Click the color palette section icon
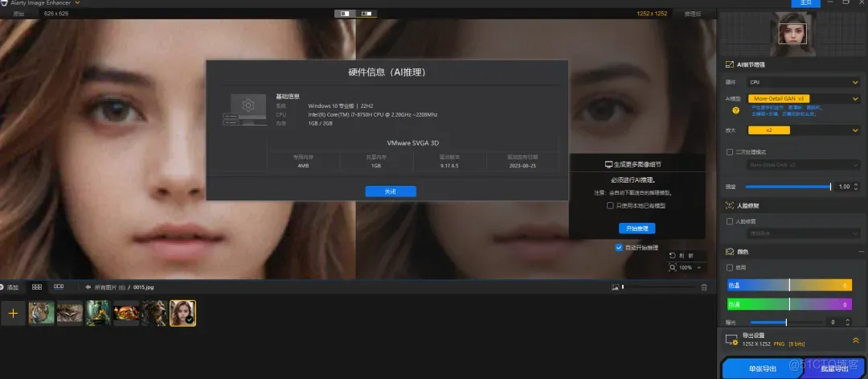The height and width of the screenshot is (379, 868). coord(730,252)
